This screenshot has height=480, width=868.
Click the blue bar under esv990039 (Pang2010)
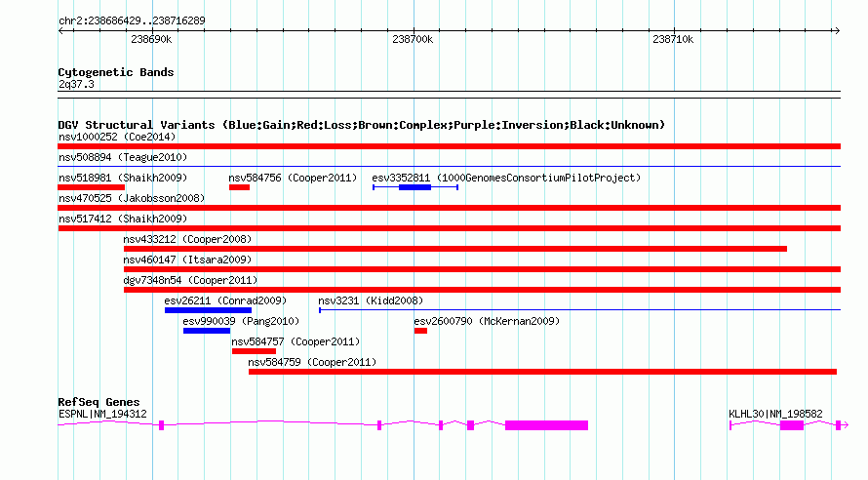point(207,331)
